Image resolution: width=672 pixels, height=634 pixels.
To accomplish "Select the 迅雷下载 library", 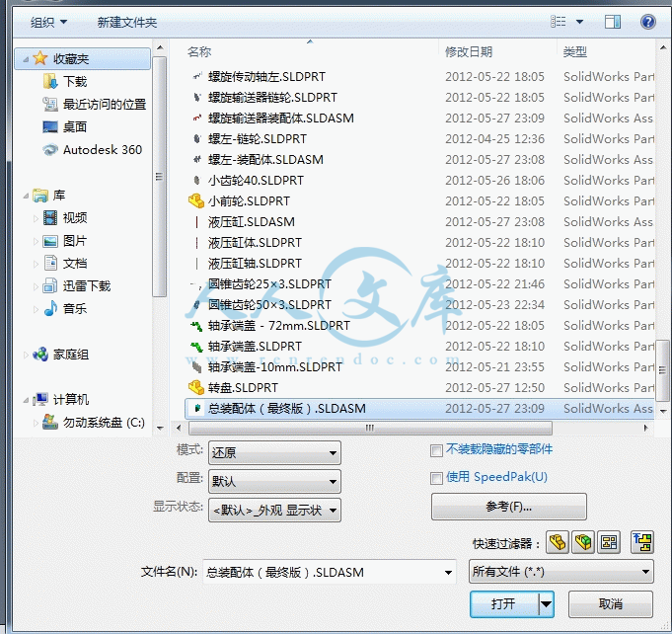I will (x=77, y=285).
